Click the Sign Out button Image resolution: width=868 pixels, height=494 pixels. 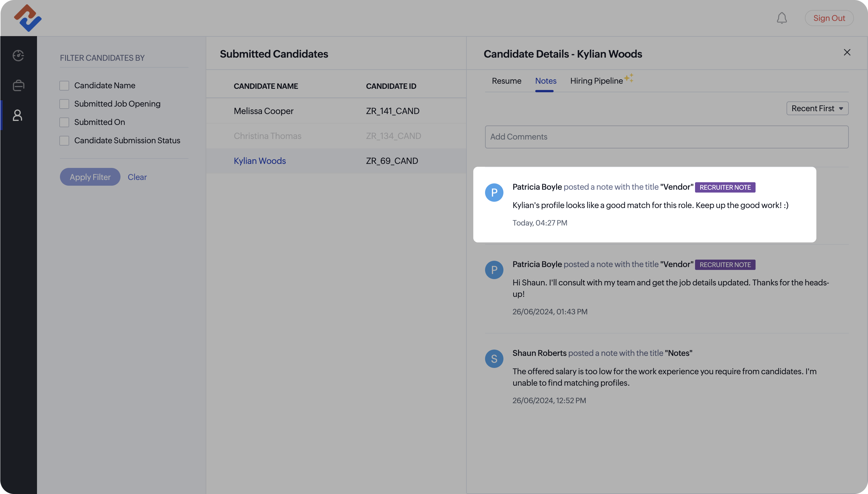coord(829,18)
